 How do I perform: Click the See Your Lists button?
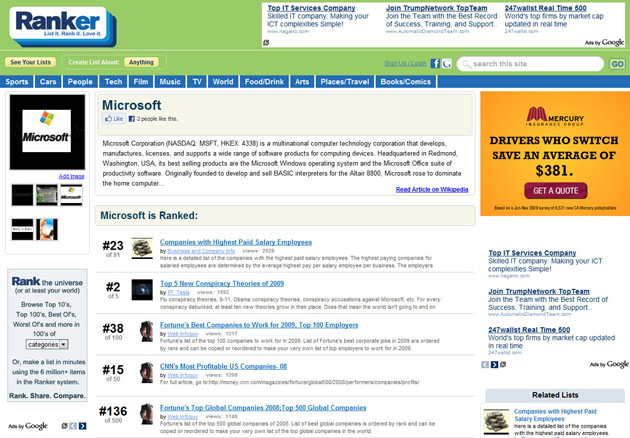pyautogui.click(x=31, y=62)
